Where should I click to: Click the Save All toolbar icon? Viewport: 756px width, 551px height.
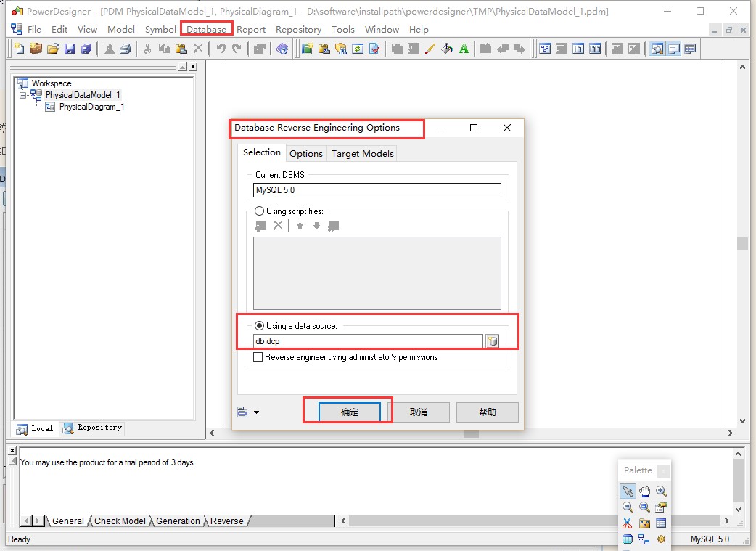click(x=86, y=48)
